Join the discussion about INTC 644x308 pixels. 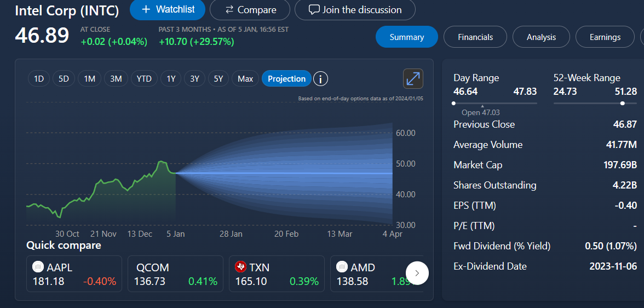tap(355, 10)
